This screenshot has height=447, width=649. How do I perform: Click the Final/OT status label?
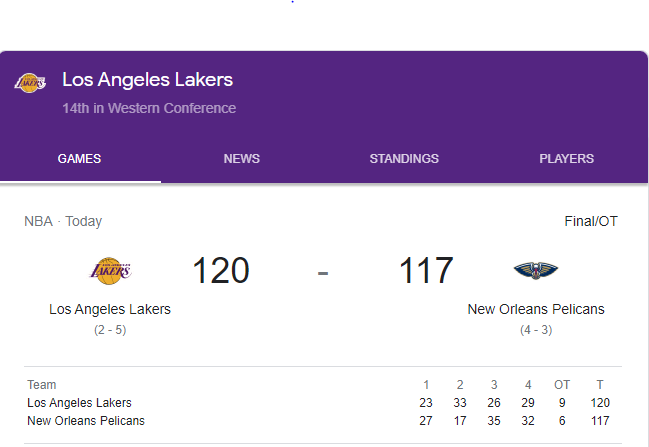(x=591, y=221)
